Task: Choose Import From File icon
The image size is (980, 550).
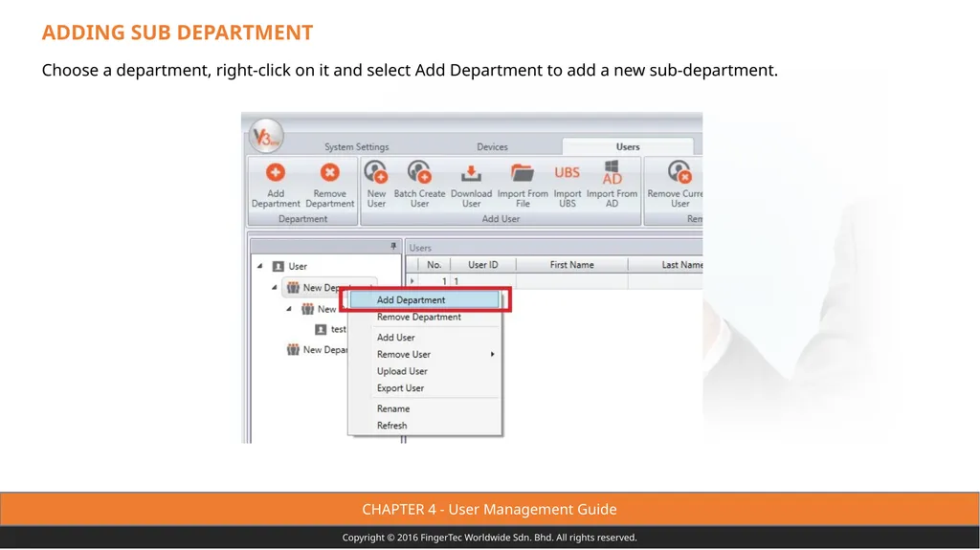Action: point(522,173)
